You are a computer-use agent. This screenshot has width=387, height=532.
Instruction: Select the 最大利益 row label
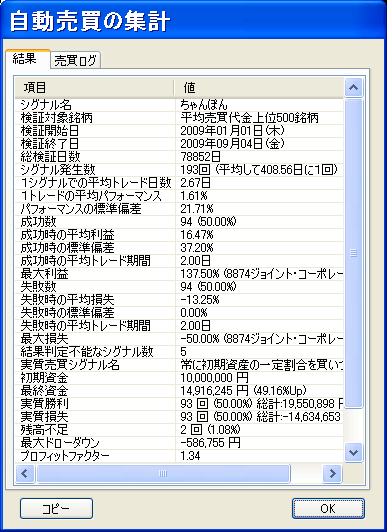pyautogui.click(x=44, y=274)
